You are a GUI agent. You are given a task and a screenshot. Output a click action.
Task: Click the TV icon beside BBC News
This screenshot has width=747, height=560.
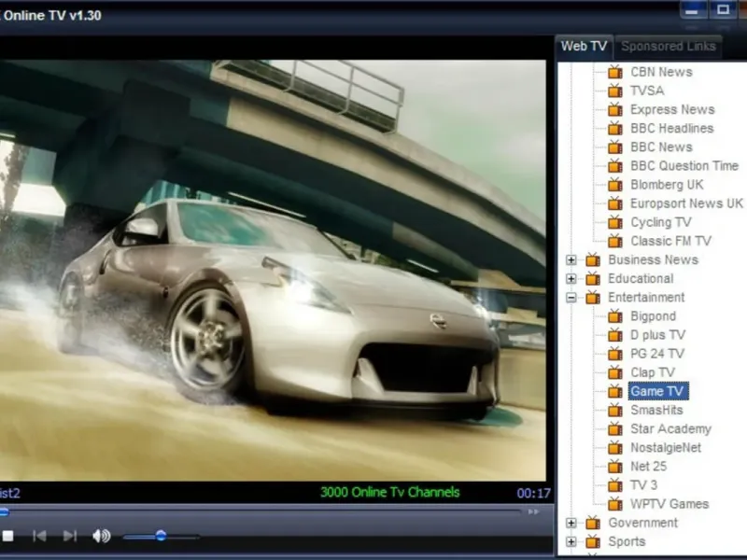(615, 147)
